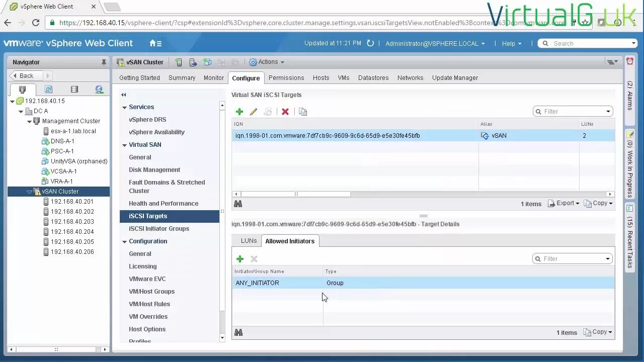Open Health and Performance settings
644x362 pixels.
(164, 204)
